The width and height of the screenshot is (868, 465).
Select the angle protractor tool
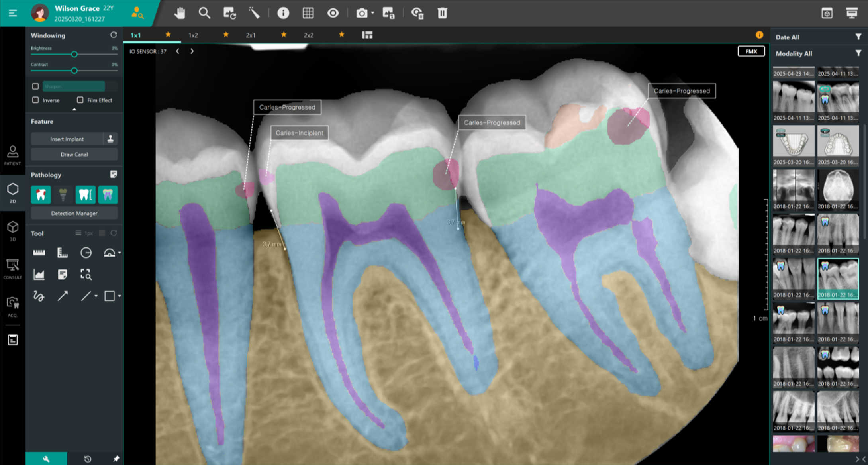tap(109, 252)
